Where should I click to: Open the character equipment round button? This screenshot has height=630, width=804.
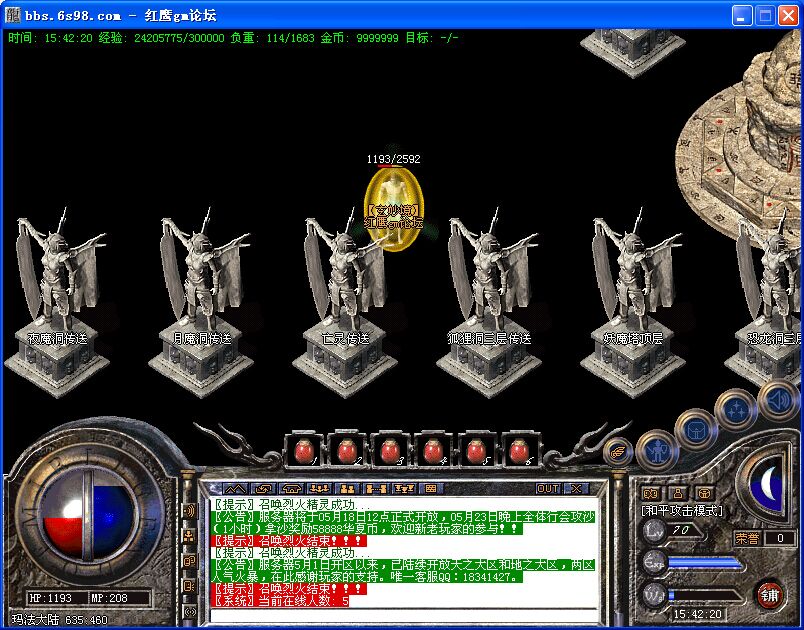point(657,451)
